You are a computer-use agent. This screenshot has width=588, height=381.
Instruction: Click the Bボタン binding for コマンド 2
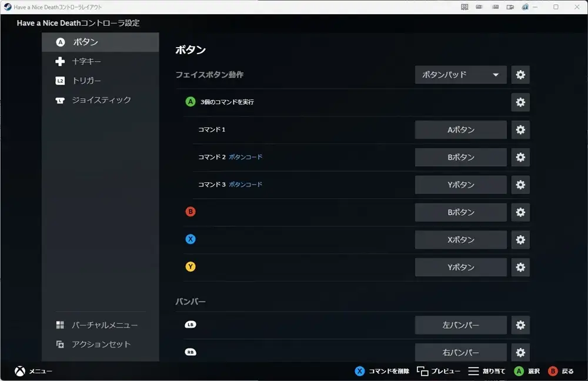[x=460, y=157]
